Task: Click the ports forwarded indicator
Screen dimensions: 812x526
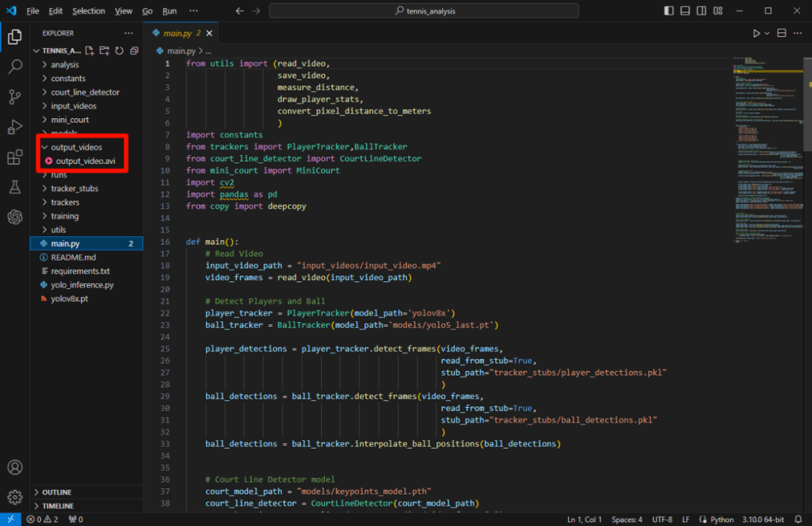Action: point(76,519)
